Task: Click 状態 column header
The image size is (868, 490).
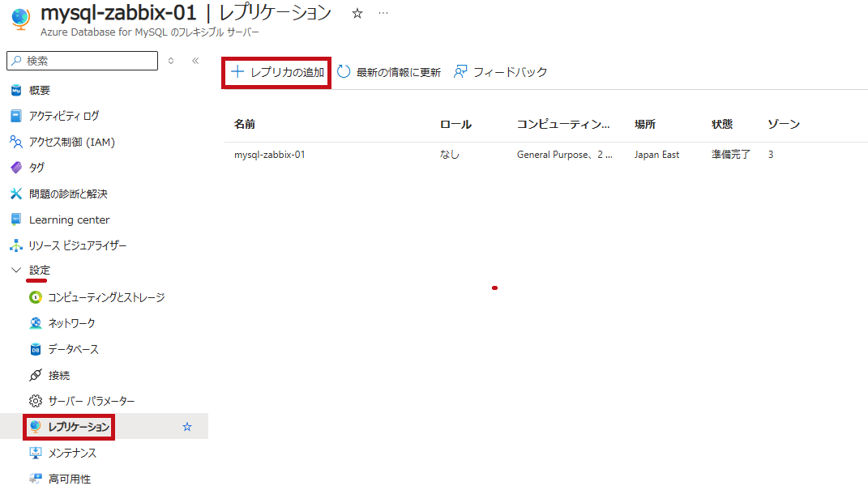Action: point(722,125)
